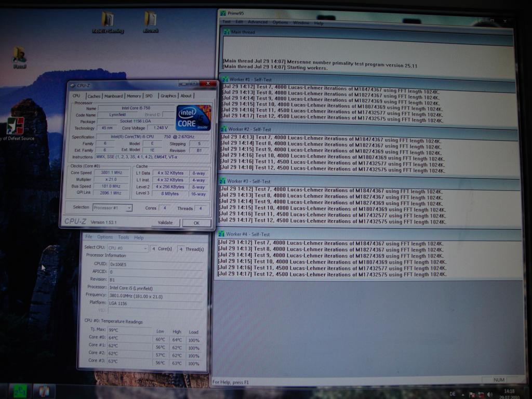Open the File menu in Core Temp

tap(88, 237)
